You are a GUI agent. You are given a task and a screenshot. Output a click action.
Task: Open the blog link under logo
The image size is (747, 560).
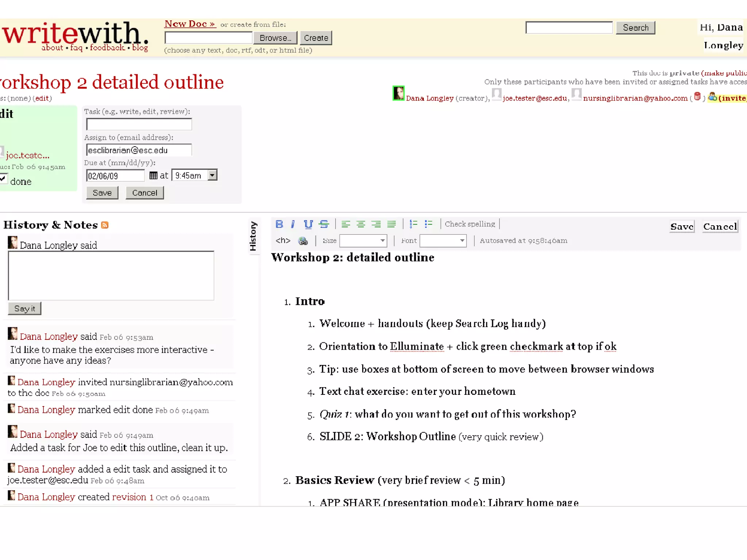point(140,48)
